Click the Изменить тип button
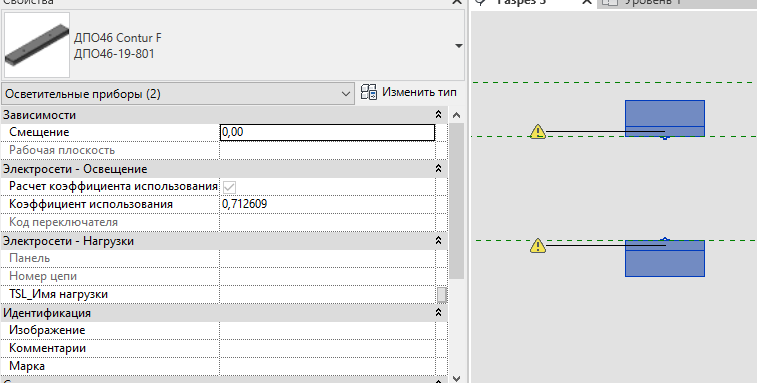The width and height of the screenshot is (757, 383). coord(408,92)
